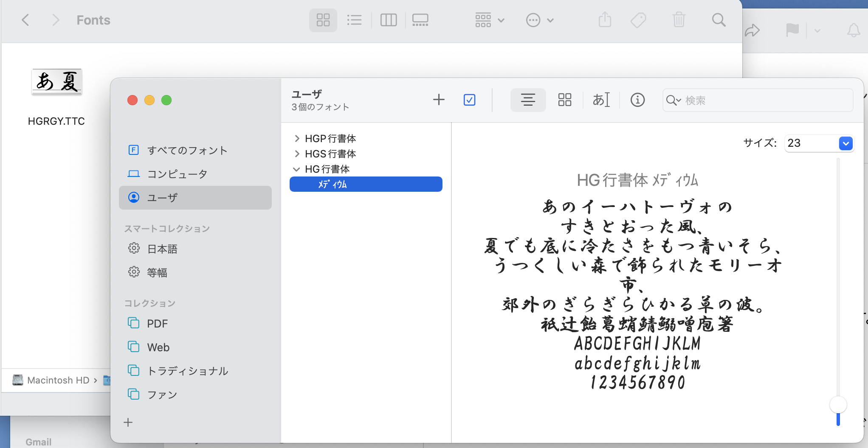Image resolution: width=868 pixels, height=448 pixels.
Task: Collapse the HG行書体 font family
Action: tap(296, 169)
